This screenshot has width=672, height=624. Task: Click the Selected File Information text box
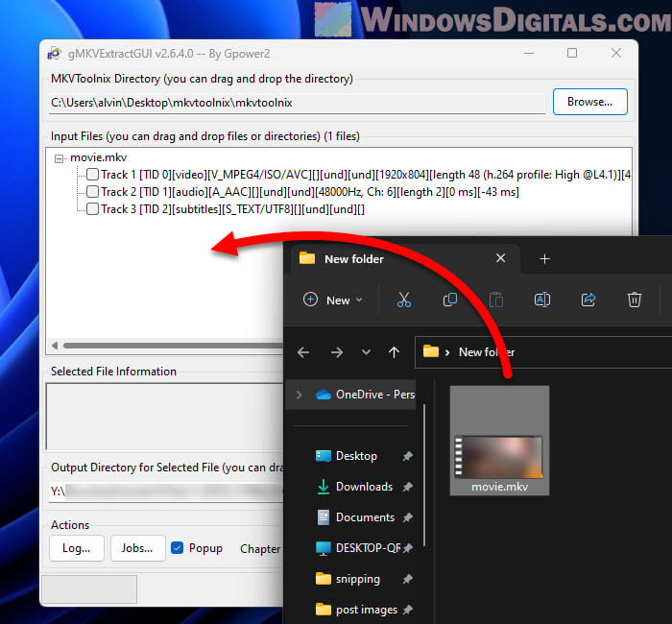point(165,416)
